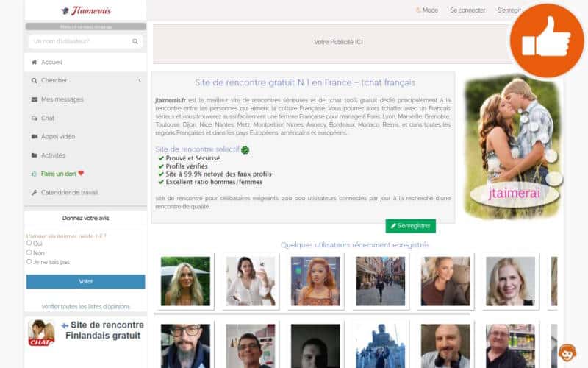
Task: Open profile showing blue statue photo
Action: tap(380, 346)
